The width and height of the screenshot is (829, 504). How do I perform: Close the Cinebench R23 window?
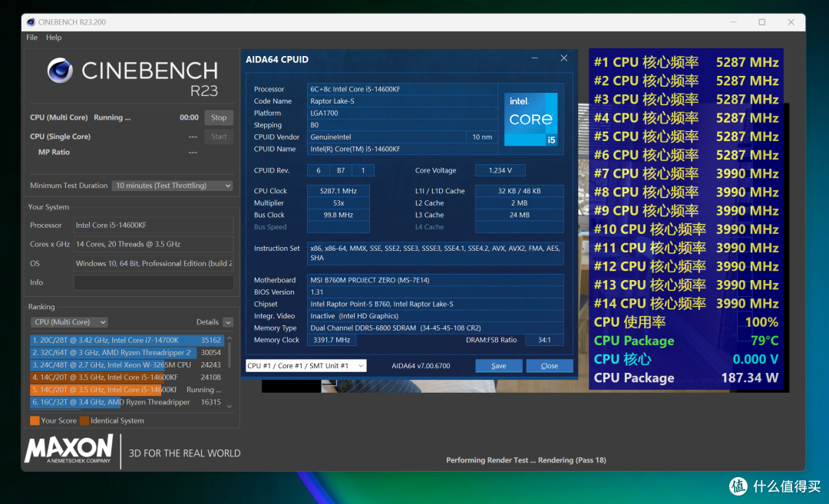(791, 22)
